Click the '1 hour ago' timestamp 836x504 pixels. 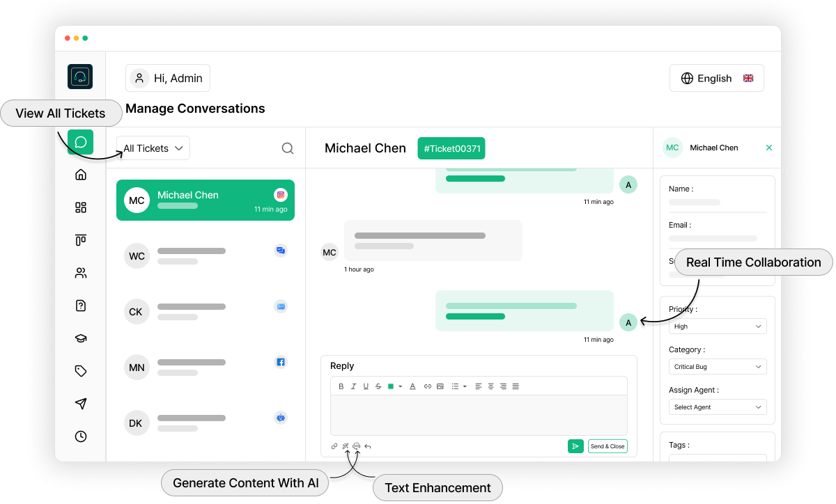click(359, 269)
